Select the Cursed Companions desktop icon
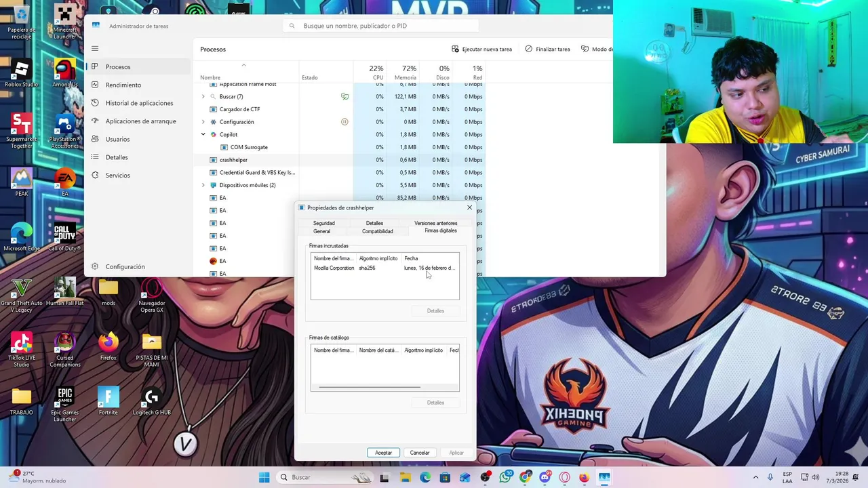Image resolution: width=868 pixels, height=488 pixels. tap(64, 350)
